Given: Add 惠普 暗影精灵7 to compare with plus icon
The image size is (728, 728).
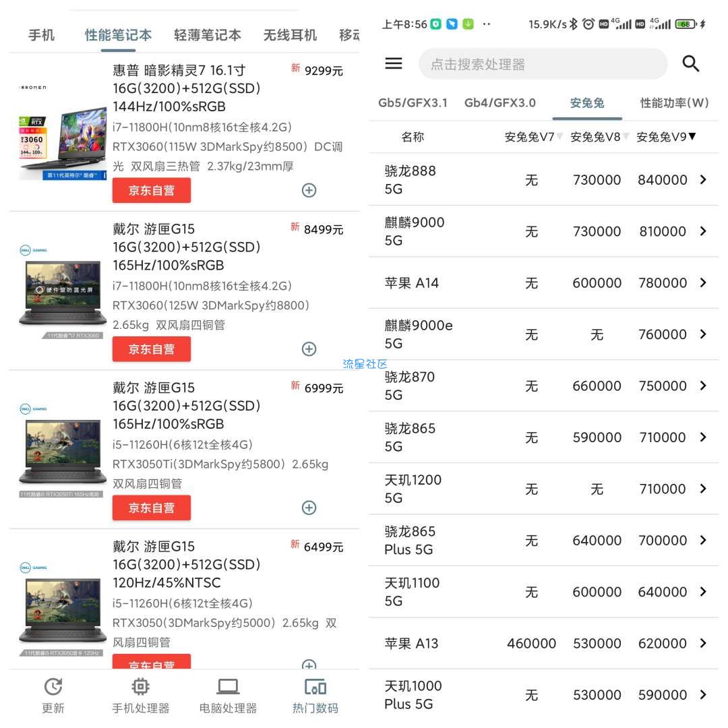Looking at the screenshot, I should tap(309, 190).
